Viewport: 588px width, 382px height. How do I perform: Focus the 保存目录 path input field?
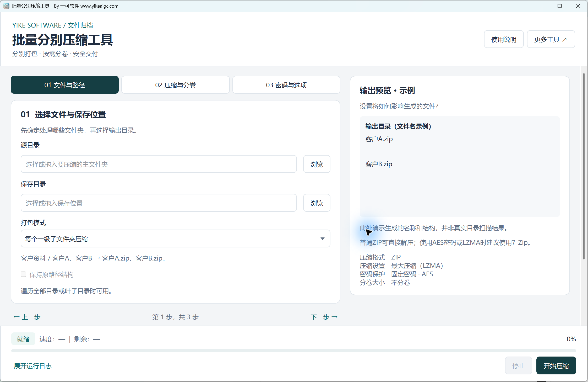coord(159,203)
